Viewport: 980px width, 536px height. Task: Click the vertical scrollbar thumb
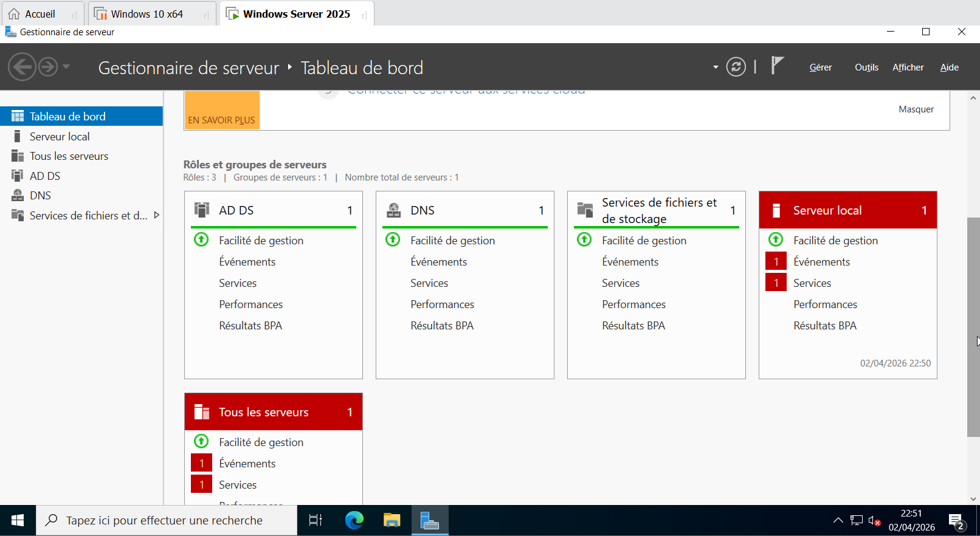[973, 327]
